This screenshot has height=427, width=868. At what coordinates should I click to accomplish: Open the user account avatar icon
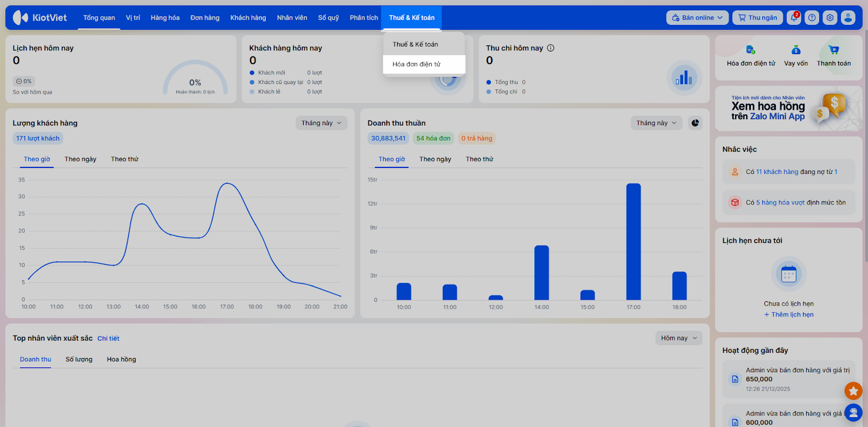click(x=848, y=18)
